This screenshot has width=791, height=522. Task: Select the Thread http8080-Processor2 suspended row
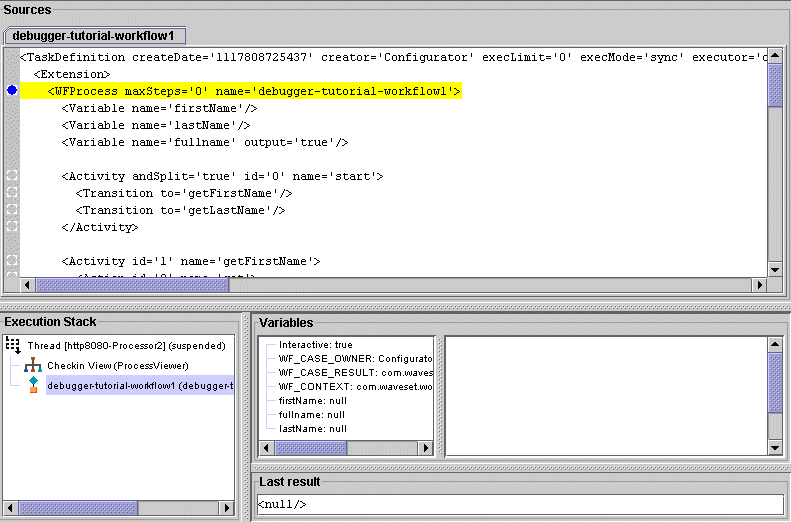[127, 345]
